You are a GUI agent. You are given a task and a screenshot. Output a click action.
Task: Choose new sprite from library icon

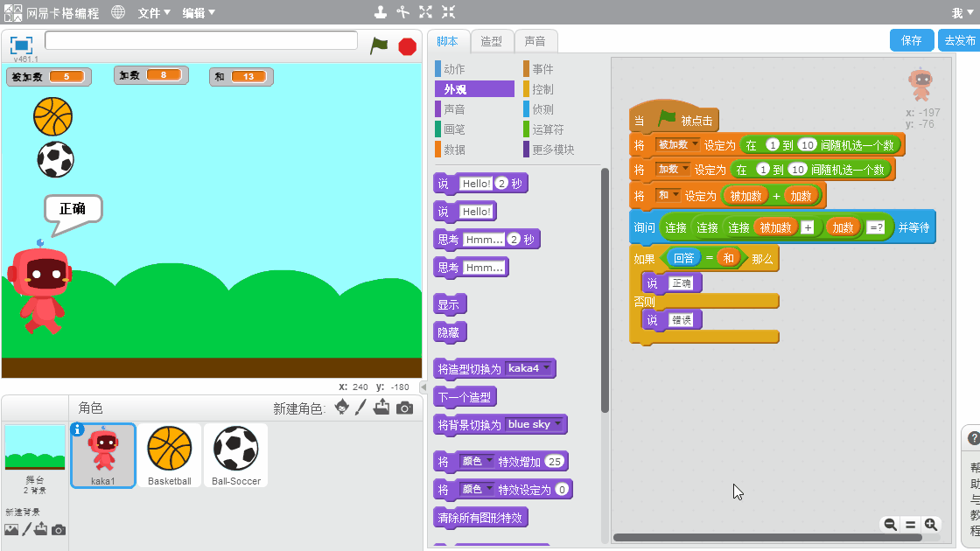pos(342,408)
